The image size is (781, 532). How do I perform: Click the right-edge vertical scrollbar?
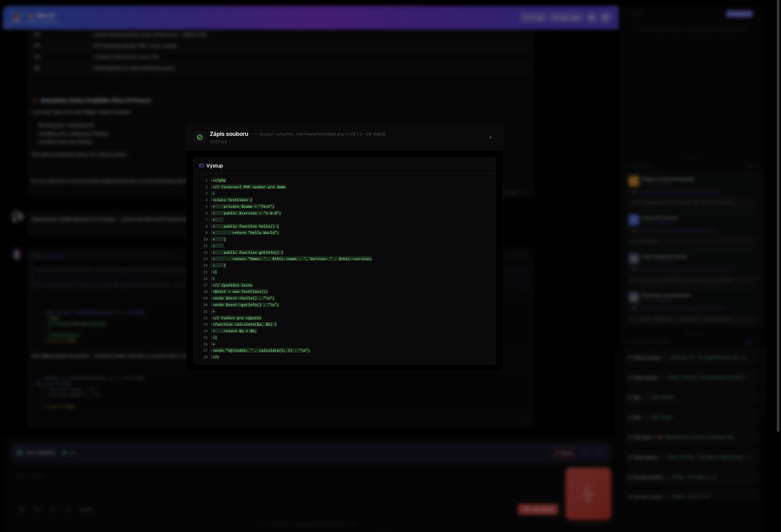[778, 215]
